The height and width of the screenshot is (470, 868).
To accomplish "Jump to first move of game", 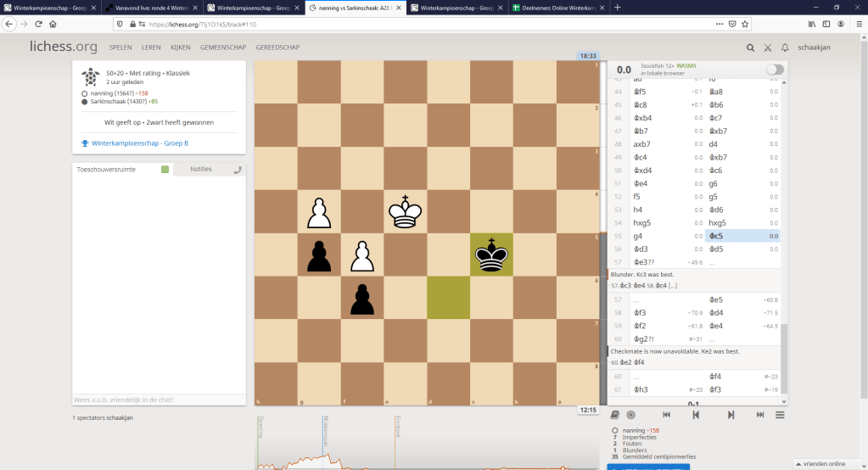I will click(x=667, y=415).
